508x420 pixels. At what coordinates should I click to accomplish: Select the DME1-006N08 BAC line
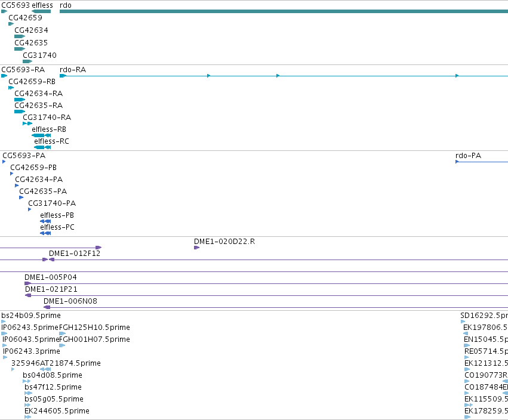276,307
